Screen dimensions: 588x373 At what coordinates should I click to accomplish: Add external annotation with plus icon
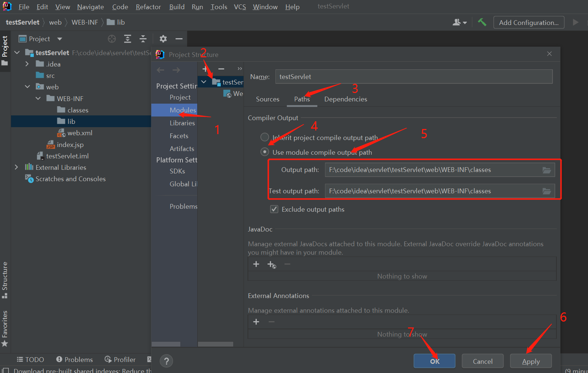[x=256, y=322]
